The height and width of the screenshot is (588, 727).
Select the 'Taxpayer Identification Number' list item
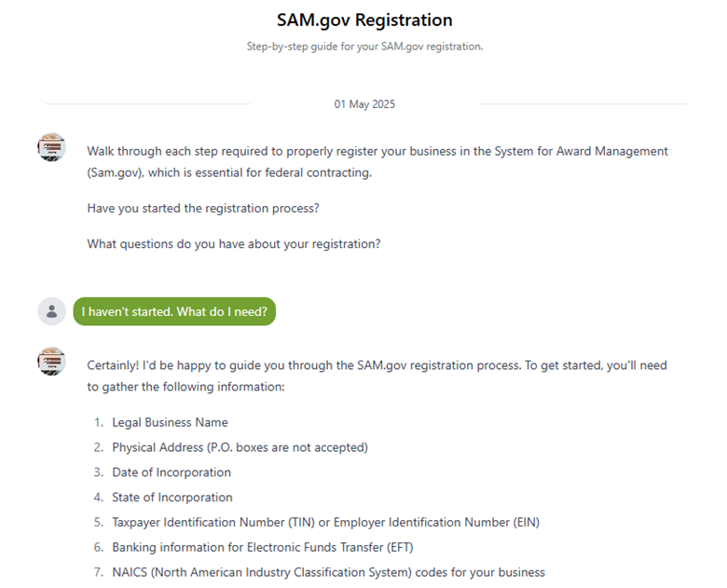point(325,522)
